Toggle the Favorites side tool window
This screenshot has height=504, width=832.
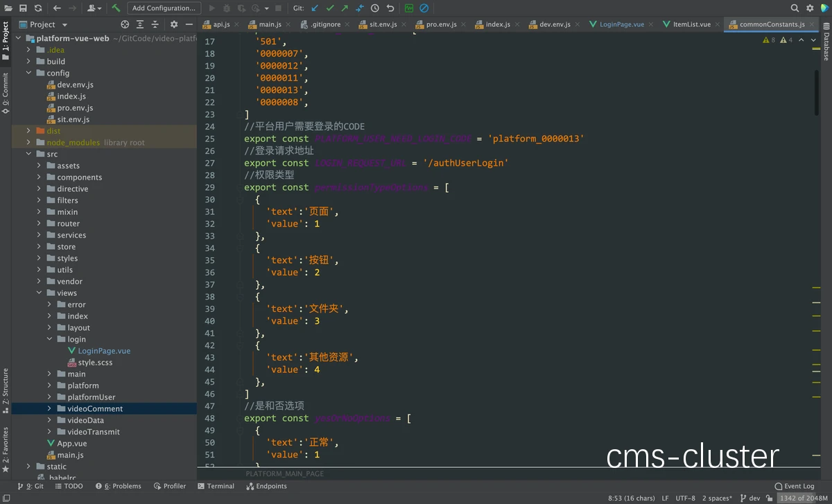pos(6,449)
